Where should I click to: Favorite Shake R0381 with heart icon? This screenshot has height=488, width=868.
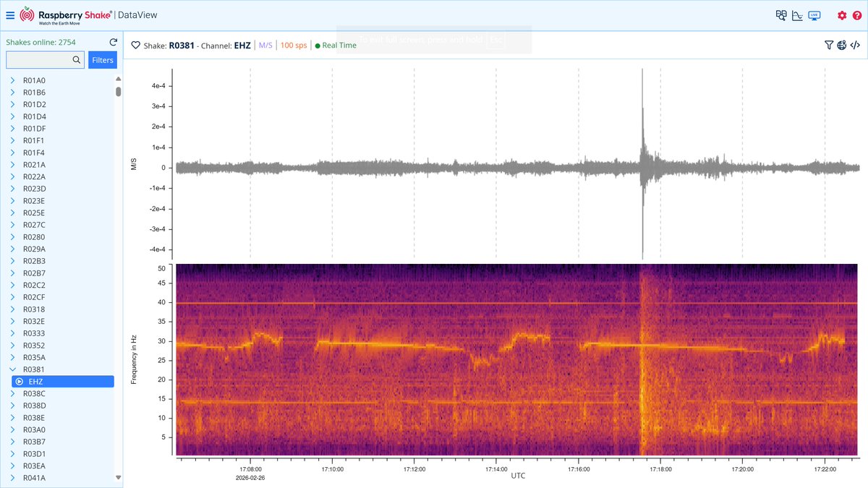pyautogui.click(x=135, y=45)
